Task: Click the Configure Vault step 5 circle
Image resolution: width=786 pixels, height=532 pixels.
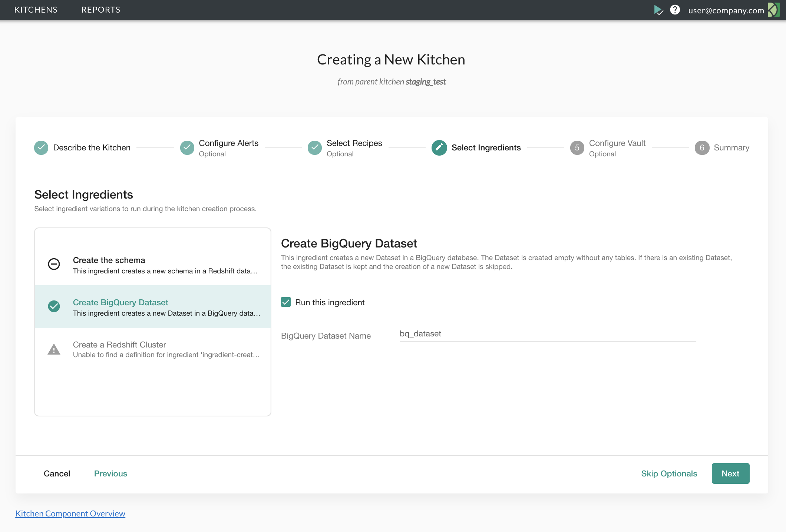Action: [577, 148]
